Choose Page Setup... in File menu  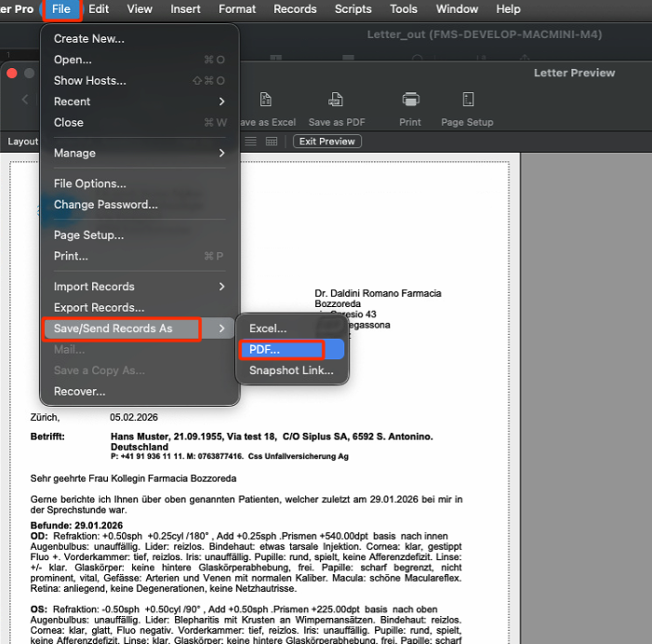coord(140,235)
